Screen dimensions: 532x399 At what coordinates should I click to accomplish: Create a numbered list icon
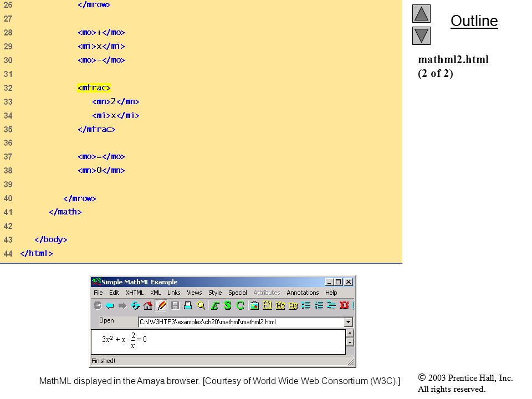pos(319,306)
